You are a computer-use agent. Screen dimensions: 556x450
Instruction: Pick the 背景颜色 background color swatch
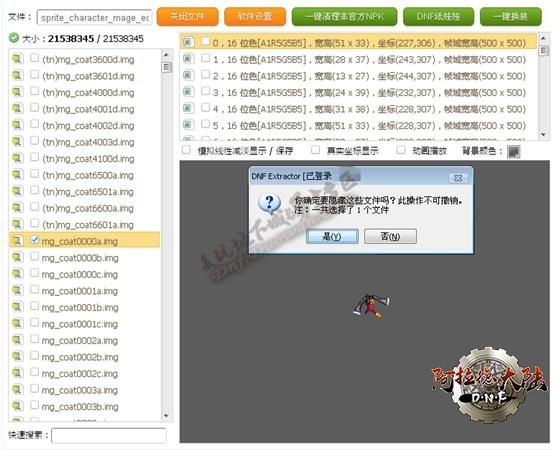click(x=513, y=152)
